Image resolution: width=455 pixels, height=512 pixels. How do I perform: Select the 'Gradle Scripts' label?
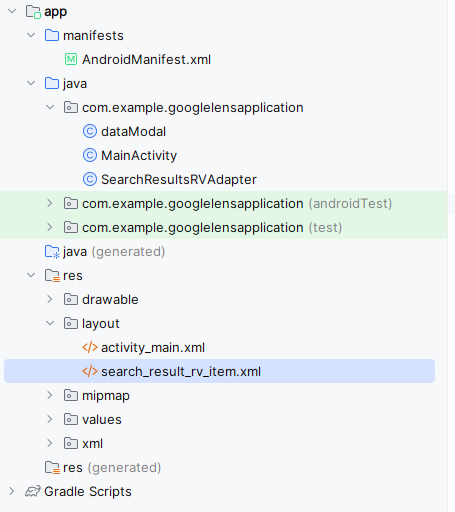[x=88, y=492]
